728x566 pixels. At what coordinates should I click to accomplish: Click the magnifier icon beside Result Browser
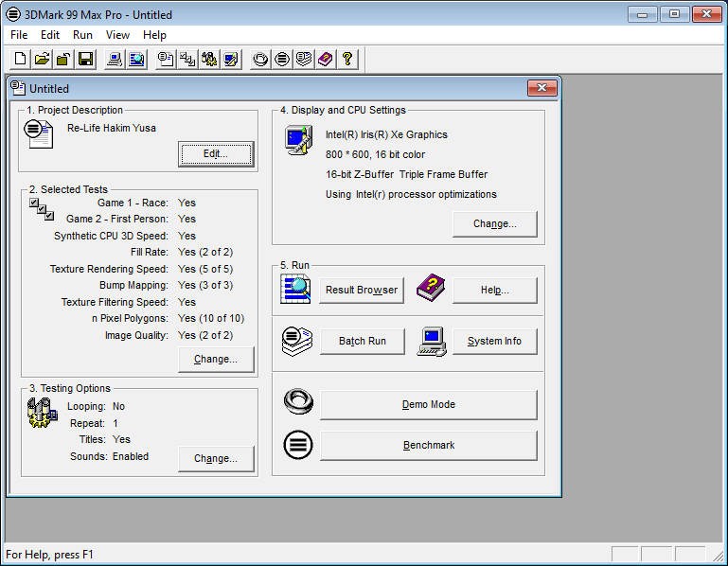[295, 289]
